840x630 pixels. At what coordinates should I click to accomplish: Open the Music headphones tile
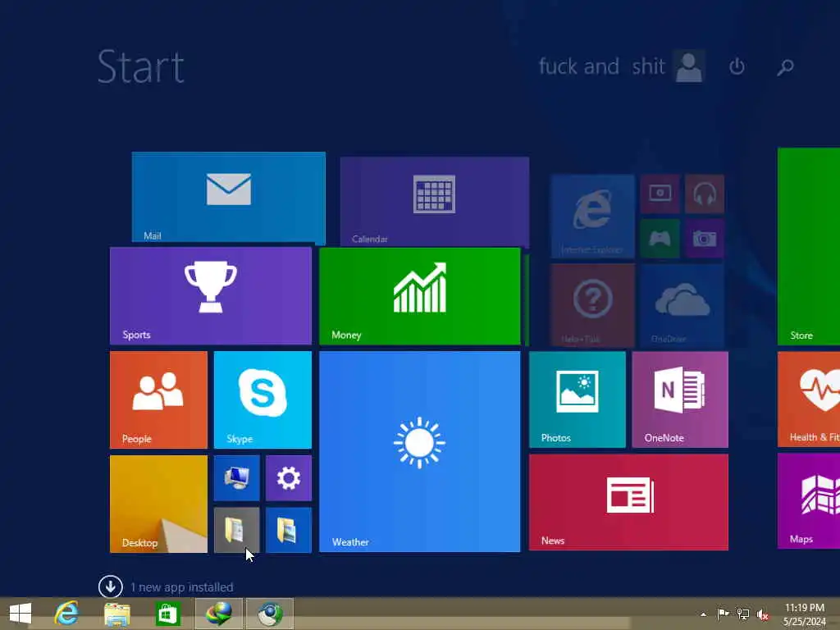point(705,194)
